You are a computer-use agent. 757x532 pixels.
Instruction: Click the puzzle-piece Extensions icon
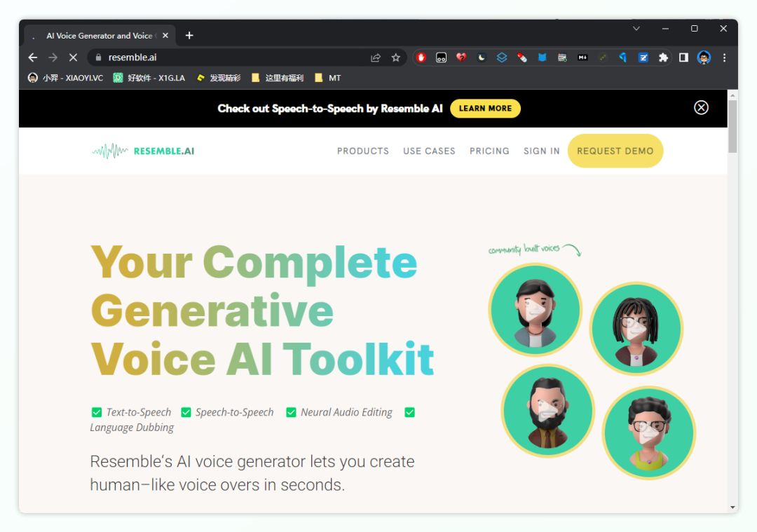[x=663, y=57]
